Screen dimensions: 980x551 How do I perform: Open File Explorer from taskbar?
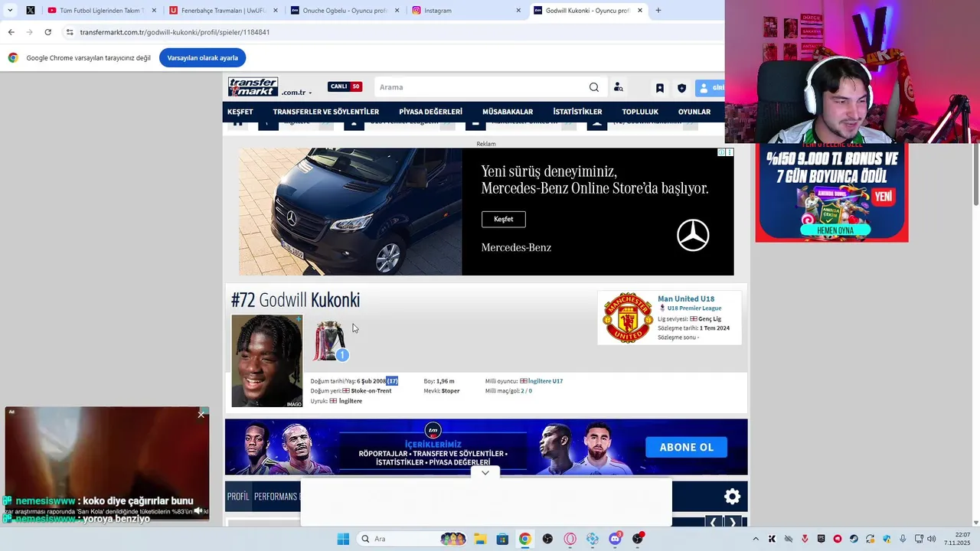[x=480, y=539]
